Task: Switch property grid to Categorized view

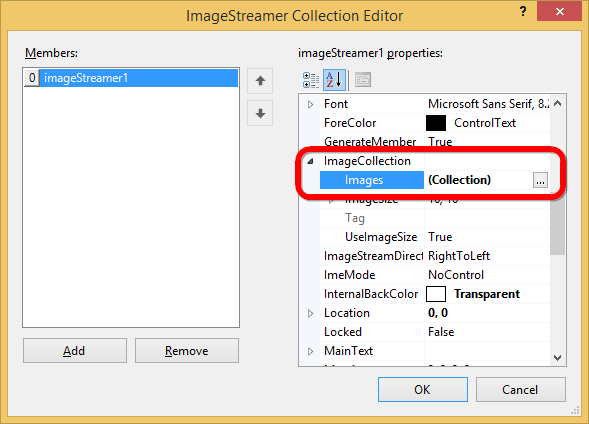Action: click(x=311, y=80)
